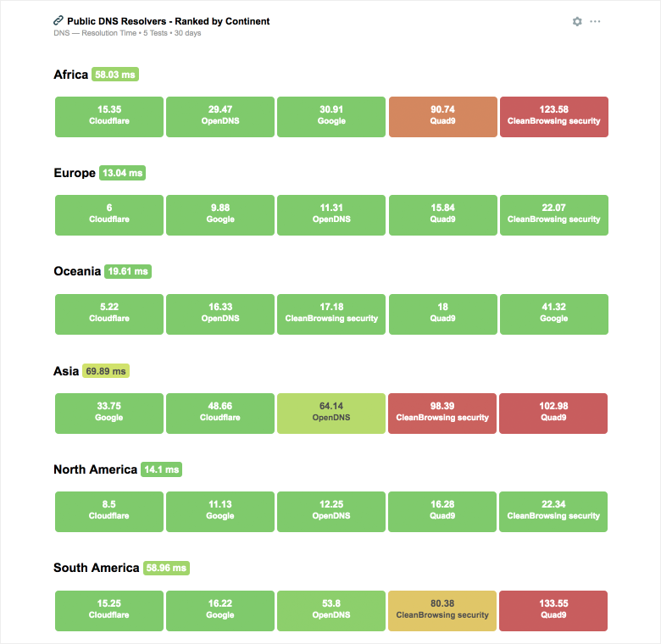Image resolution: width=661 pixels, height=644 pixels.
Task: Select South America's red Quad9 133.55 tile
Action: pyautogui.click(x=553, y=610)
